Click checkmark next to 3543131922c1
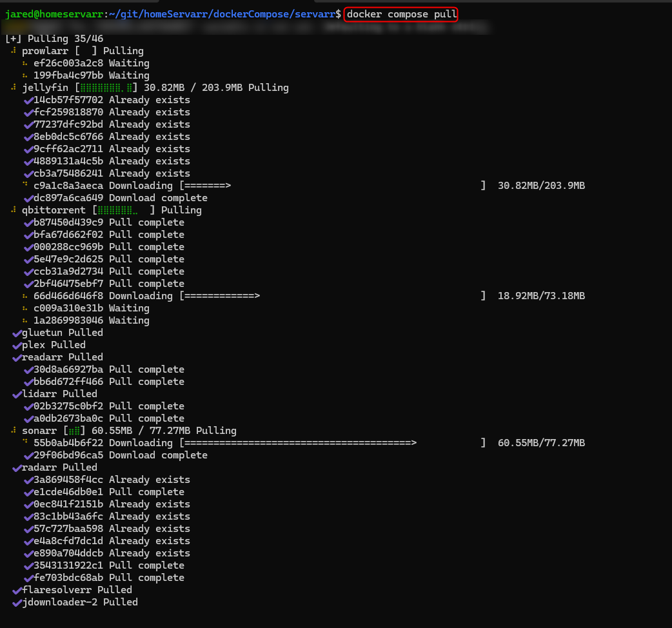The width and height of the screenshot is (672, 628). (29, 566)
